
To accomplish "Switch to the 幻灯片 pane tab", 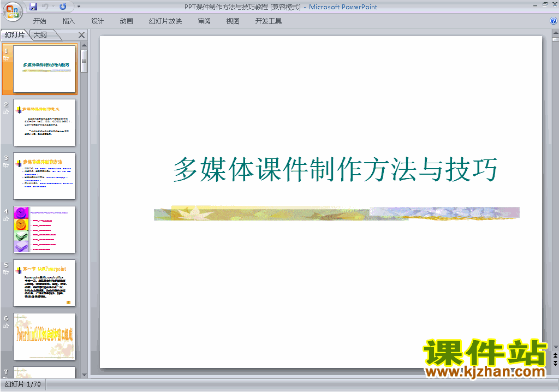I will [x=15, y=34].
